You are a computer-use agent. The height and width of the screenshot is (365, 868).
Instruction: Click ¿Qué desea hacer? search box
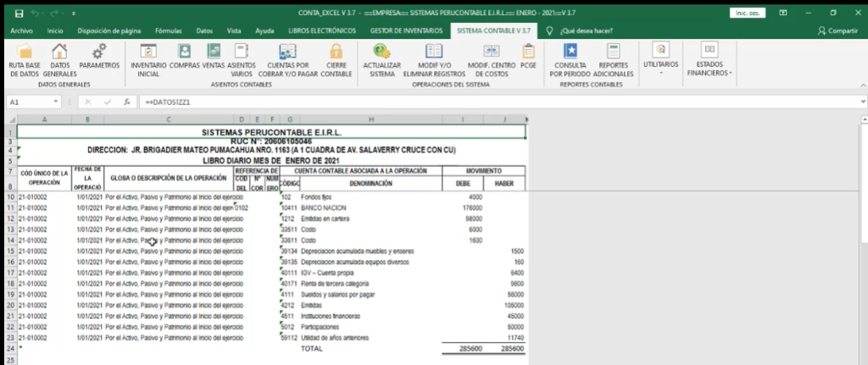pos(586,31)
